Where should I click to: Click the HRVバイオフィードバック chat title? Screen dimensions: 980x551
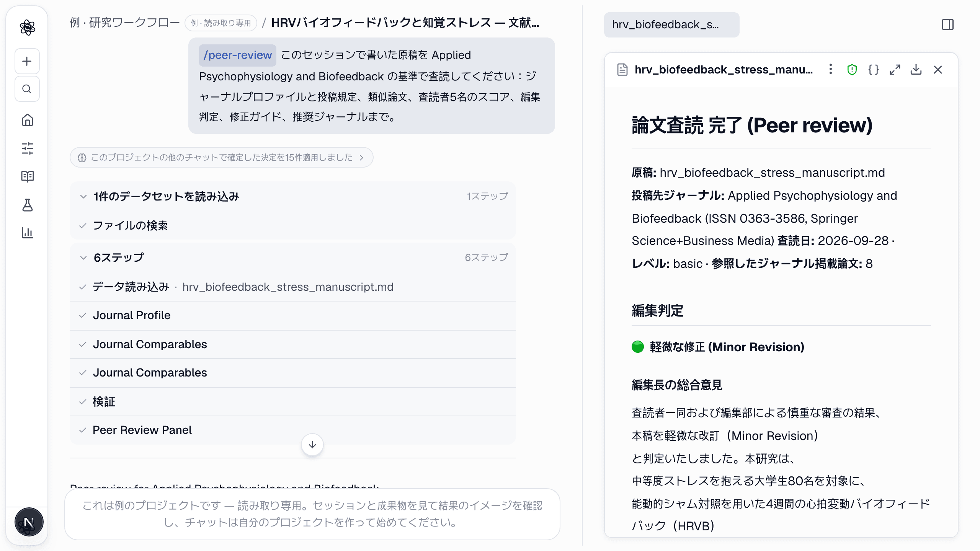(405, 23)
